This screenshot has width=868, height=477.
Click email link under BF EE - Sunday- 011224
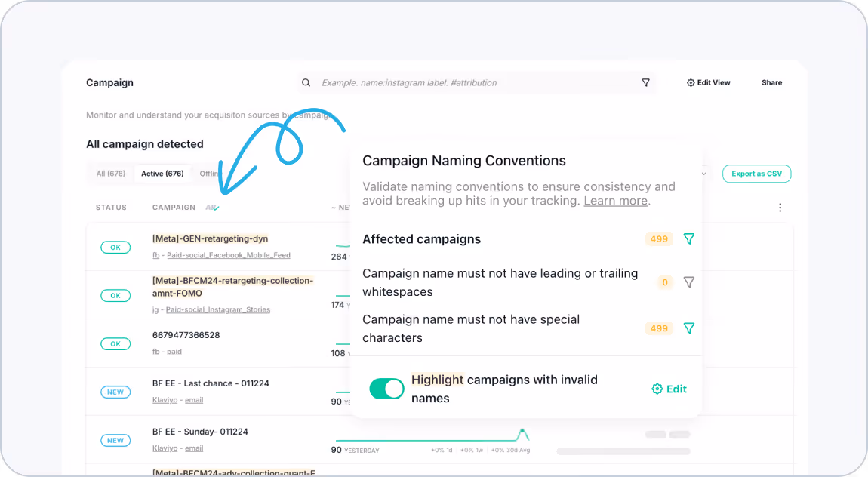pyautogui.click(x=194, y=448)
